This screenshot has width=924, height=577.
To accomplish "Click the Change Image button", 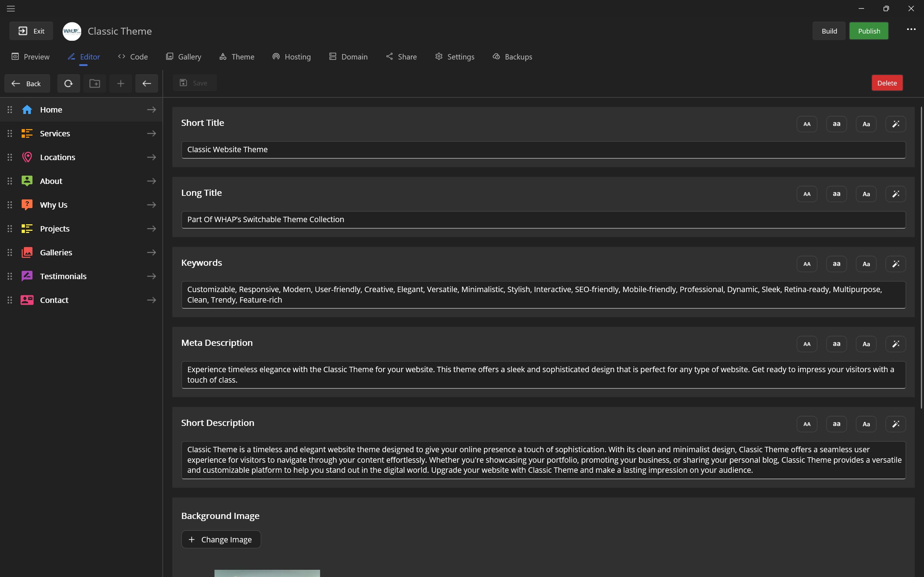I will point(221,539).
